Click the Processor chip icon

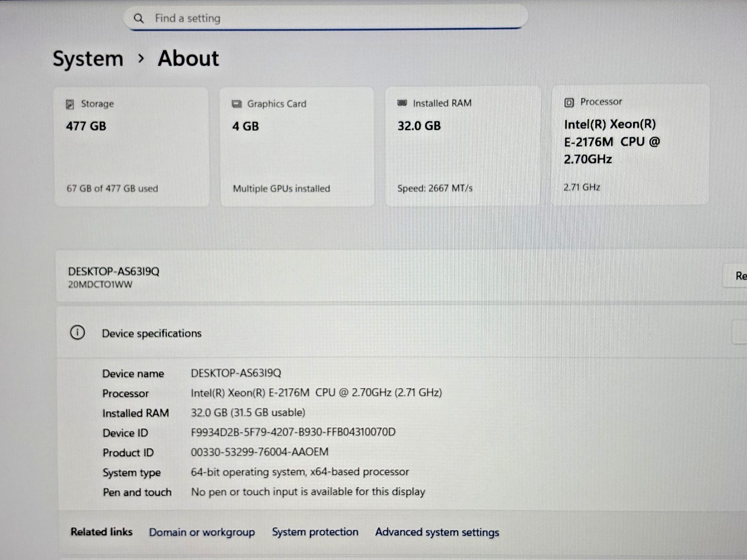point(569,102)
